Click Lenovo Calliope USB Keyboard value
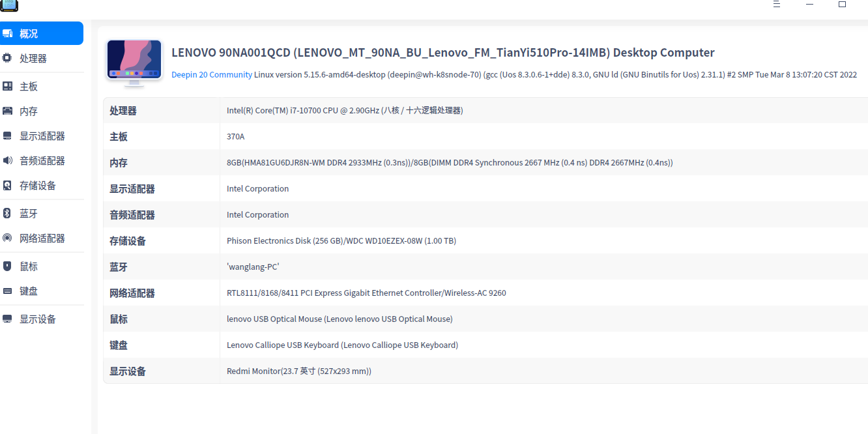Image resolution: width=868 pixels, height=434 pixels. [x=342, y=345]
